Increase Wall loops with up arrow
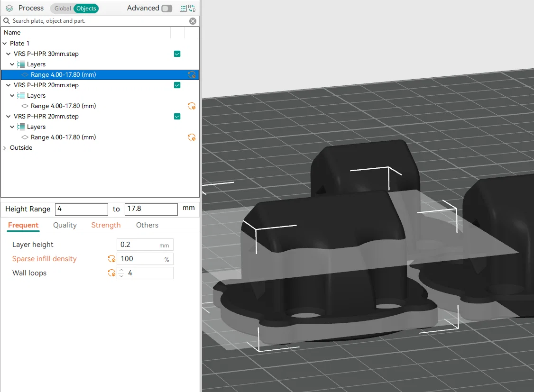The width and height of the screenshot is (534, 392). pos(121,271)
